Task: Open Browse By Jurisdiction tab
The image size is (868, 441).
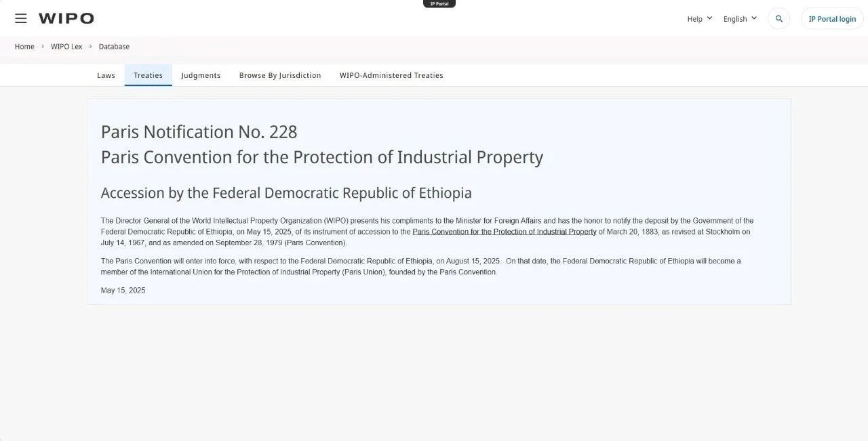Action: click(x=280, y=75)
